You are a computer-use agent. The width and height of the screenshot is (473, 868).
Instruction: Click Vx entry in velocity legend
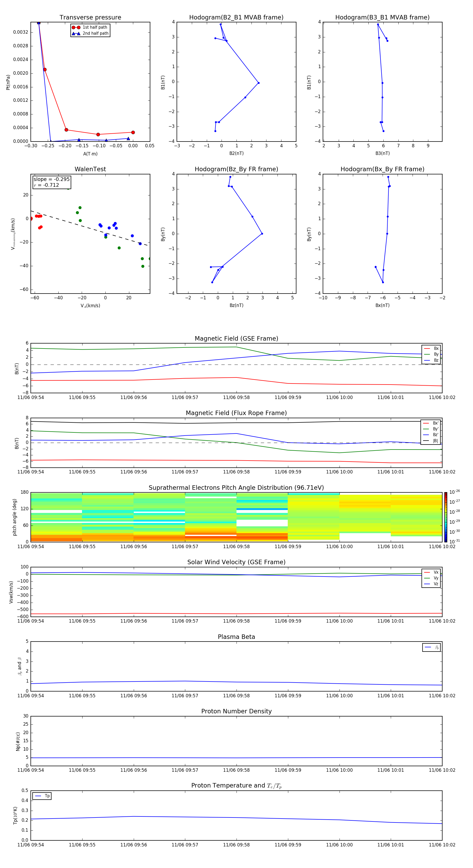click(x=431, y=572)
